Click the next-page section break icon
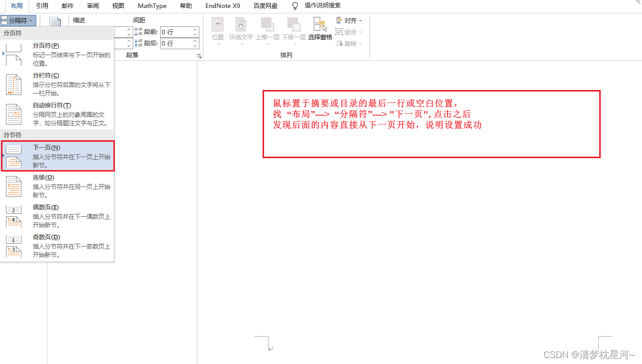The image size is (642, 364). pyautogui.click(x=14, y=156)
